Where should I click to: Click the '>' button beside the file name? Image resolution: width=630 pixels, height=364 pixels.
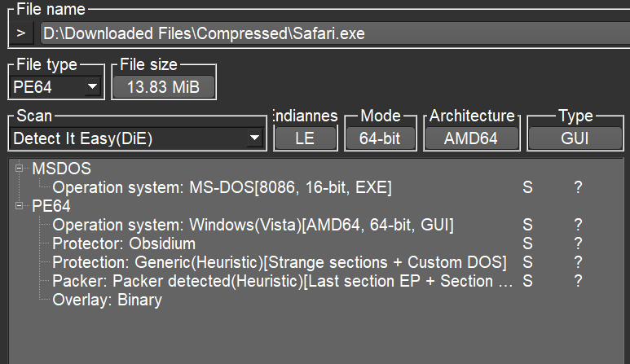point(21,33)
